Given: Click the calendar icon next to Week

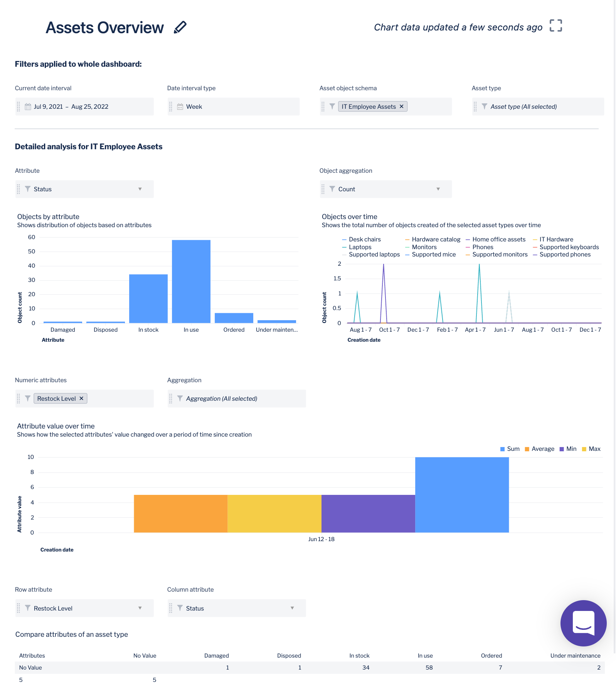Looking at the screenshot, I should (x=180, y=107).
